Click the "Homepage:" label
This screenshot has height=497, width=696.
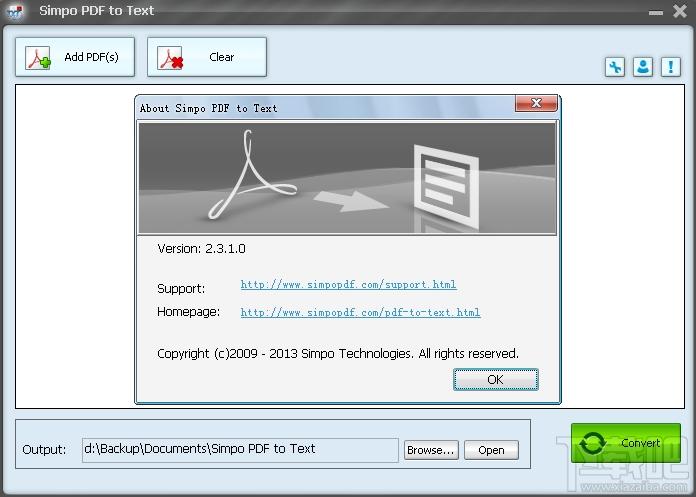[x=189, y=312]
